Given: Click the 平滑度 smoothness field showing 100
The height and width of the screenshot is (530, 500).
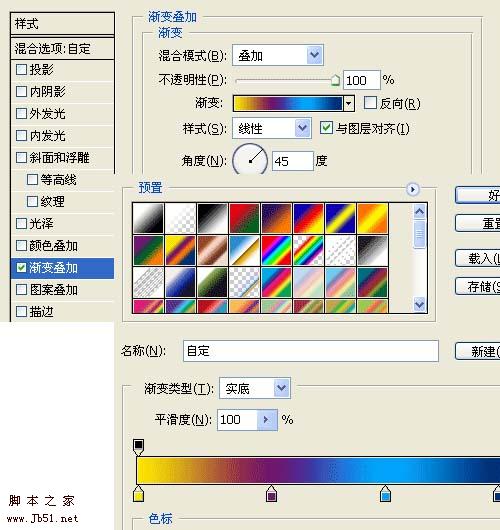Looking at the screenshot, I should coord(237,420).
